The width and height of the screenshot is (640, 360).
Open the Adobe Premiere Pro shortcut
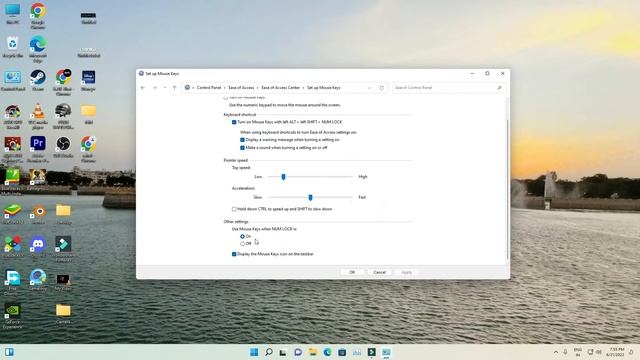(38, 149)
